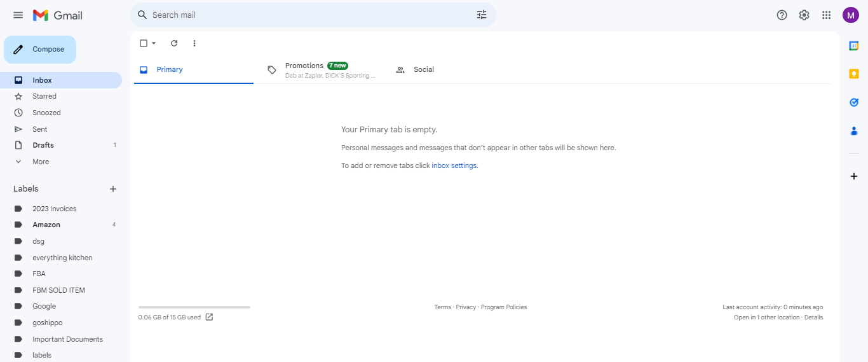The width and height of the screenshot is (868, 362).
Task: Click the Promotions tag icon
Action: [x=272, y=70]
